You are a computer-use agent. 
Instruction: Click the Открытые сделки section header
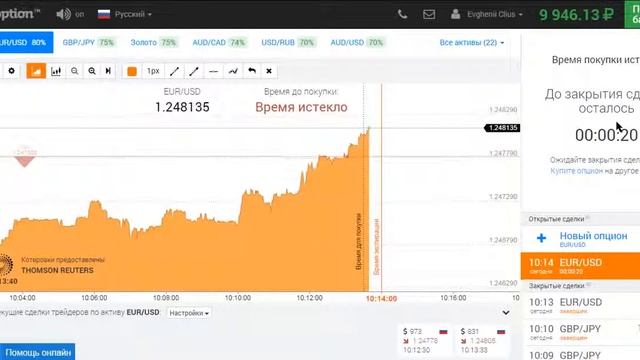(x=557, y=219)
